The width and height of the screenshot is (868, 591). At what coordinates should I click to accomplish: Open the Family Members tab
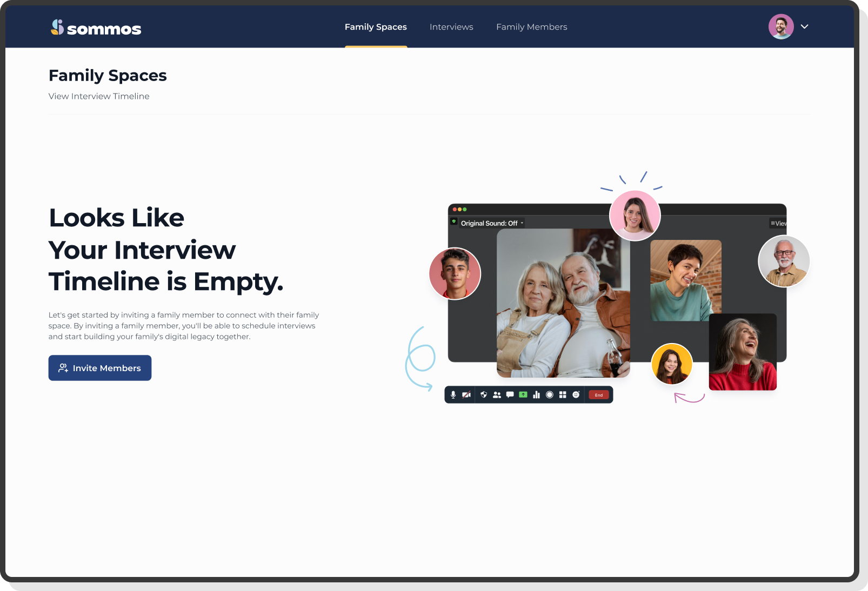pyautogui.click(x=532, y=27)
